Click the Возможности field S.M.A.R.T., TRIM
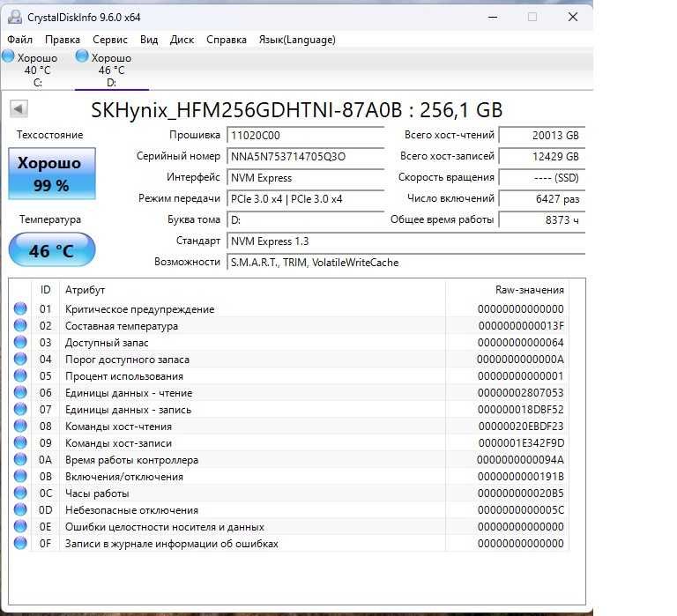The width and height of the screenshot is (677, 616). point(405,262)
